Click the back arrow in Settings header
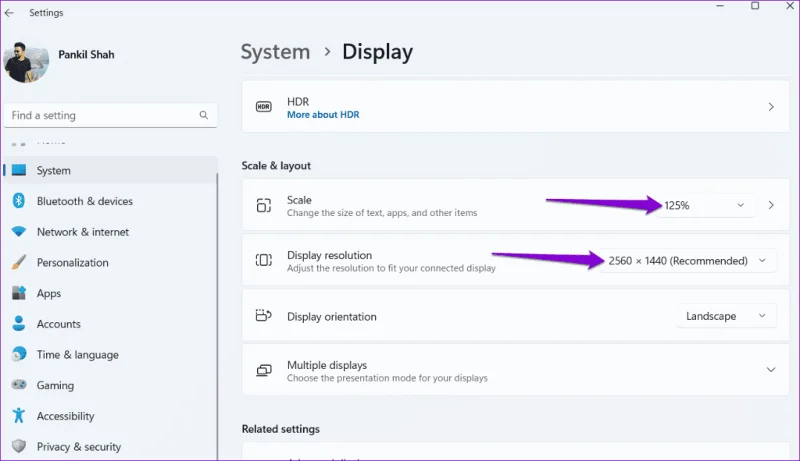Screen dimensions: 800x461 pos(9,13)
